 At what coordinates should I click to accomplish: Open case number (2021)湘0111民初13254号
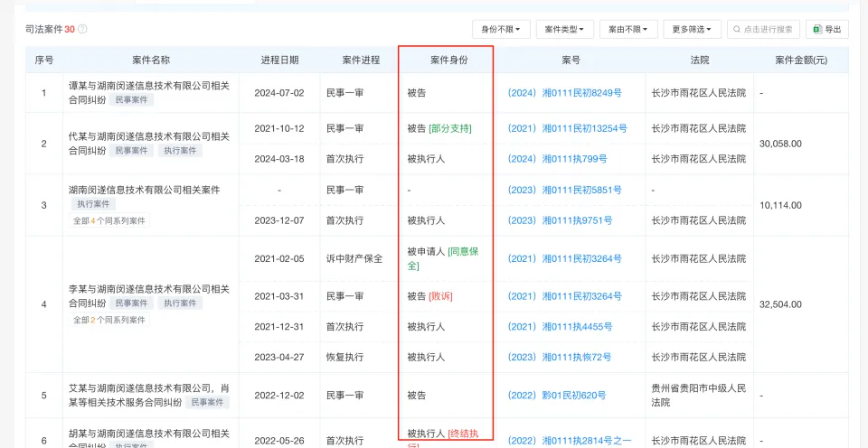tap(568, 128)
